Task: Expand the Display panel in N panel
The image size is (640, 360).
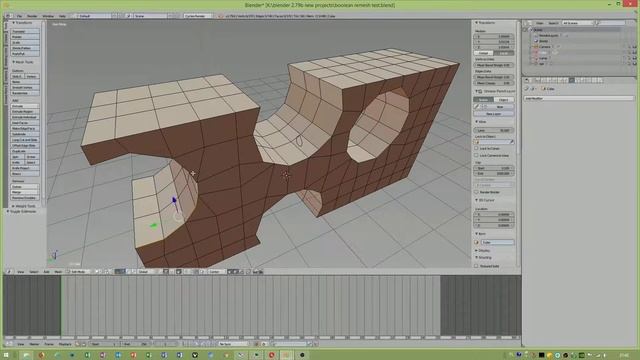Action: pos(483,251)
